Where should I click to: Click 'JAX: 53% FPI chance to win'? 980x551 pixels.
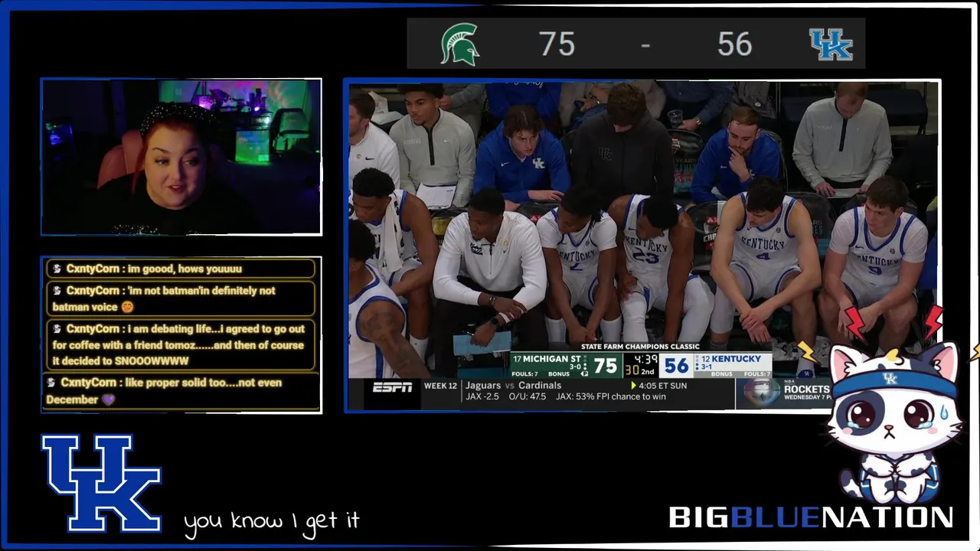(611, 396)
